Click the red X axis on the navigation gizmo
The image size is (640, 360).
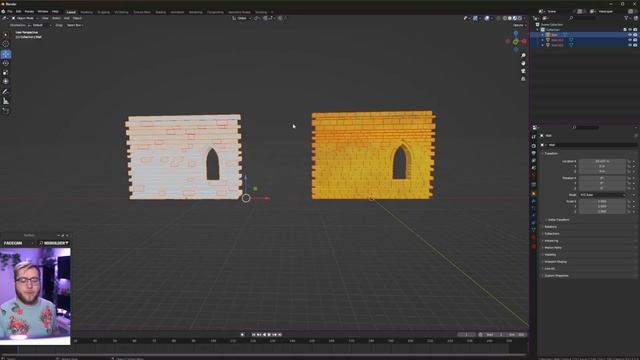pos(524,41)
